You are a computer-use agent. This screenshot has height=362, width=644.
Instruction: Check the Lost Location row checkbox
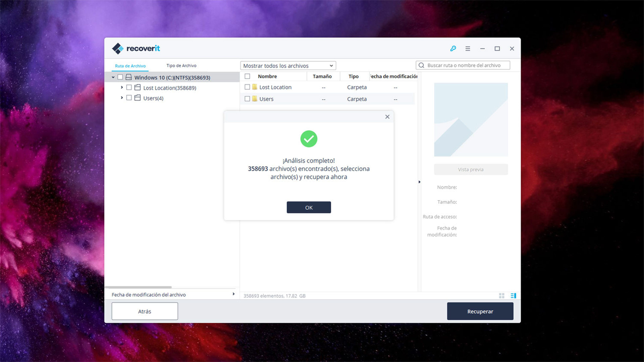247,87
